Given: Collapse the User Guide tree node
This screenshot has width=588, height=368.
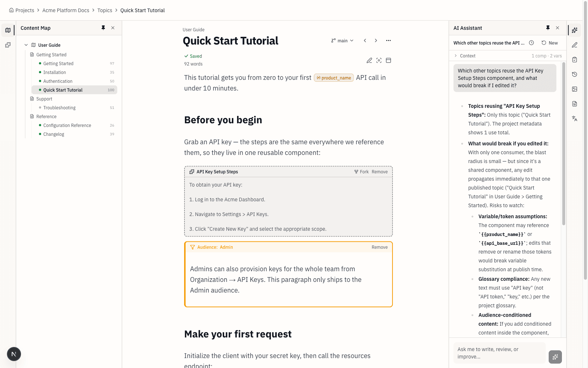Looking at the screenshot, I should point(26,45).
